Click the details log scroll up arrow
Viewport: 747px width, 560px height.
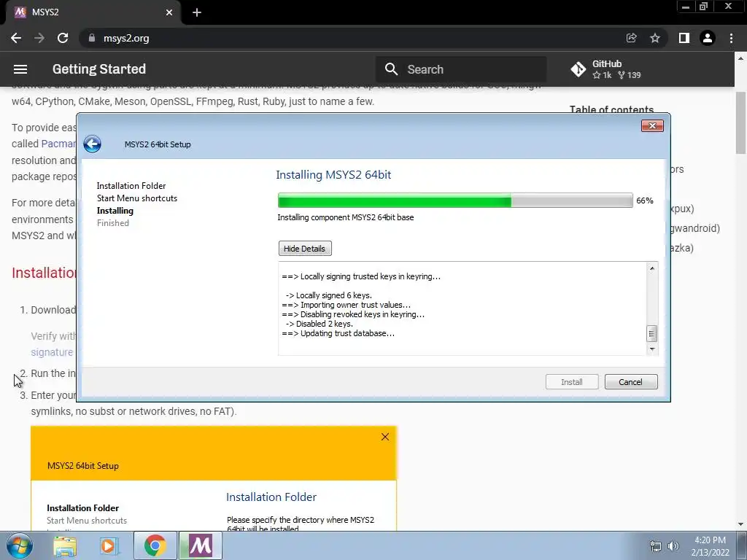click(x=651, y=268)
